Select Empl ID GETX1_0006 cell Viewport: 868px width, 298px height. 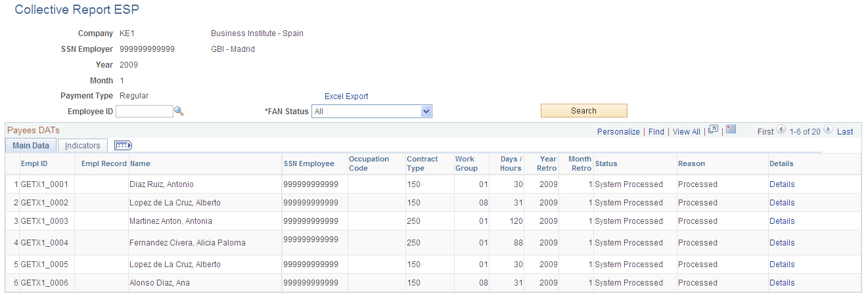45,283
